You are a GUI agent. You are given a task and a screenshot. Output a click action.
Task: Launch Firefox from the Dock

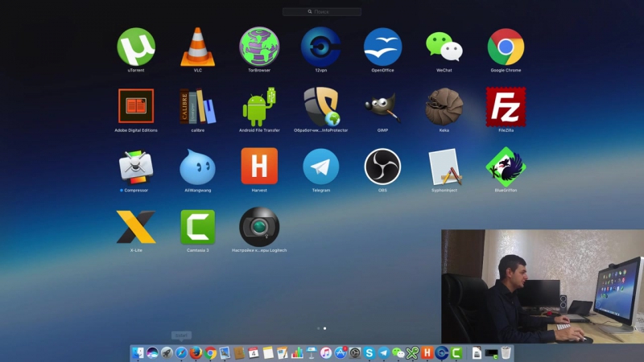click(196, 353)
